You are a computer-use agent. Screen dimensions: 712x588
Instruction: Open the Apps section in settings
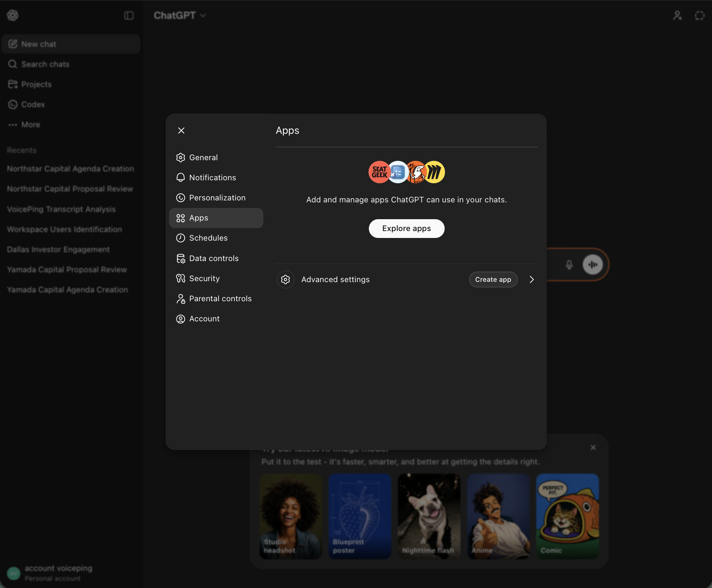tap(217, 218)
